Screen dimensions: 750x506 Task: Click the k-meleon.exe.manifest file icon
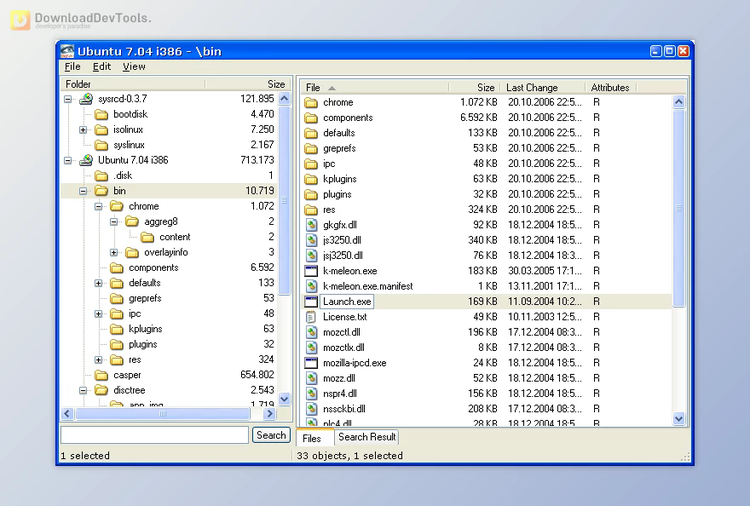click(x=311, y=286)
